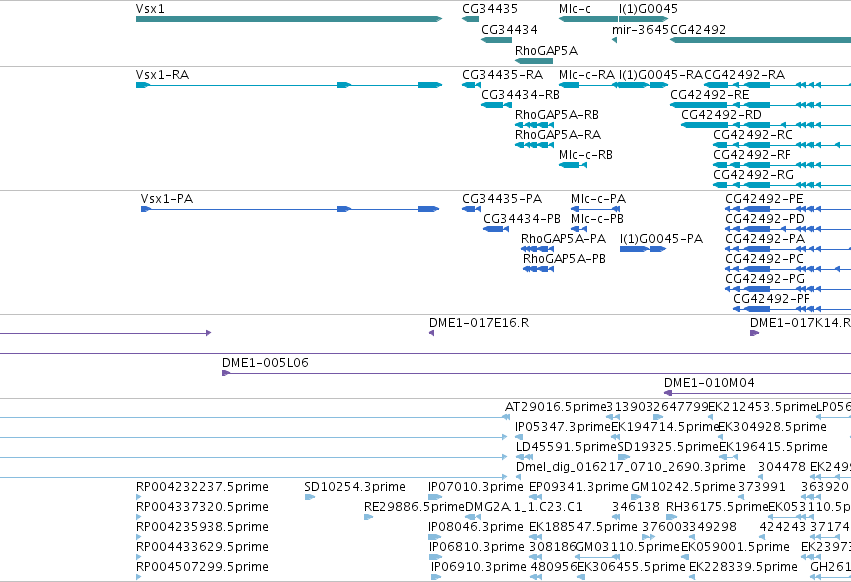851x582 pixels.
Task: Select EST IP05347.3prime
Action: coord(519,437)
